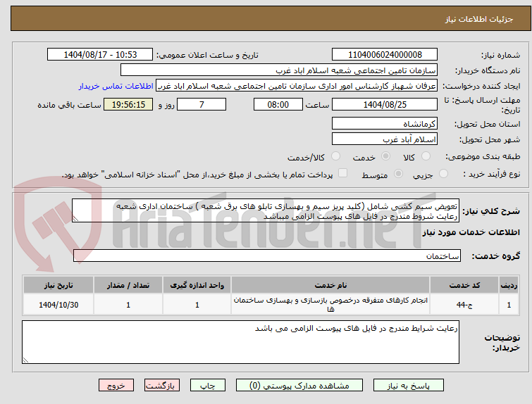The height and width of the screenshot is (404, 532).
Task: Click the خروج exit button
Action: coord(116,386)
